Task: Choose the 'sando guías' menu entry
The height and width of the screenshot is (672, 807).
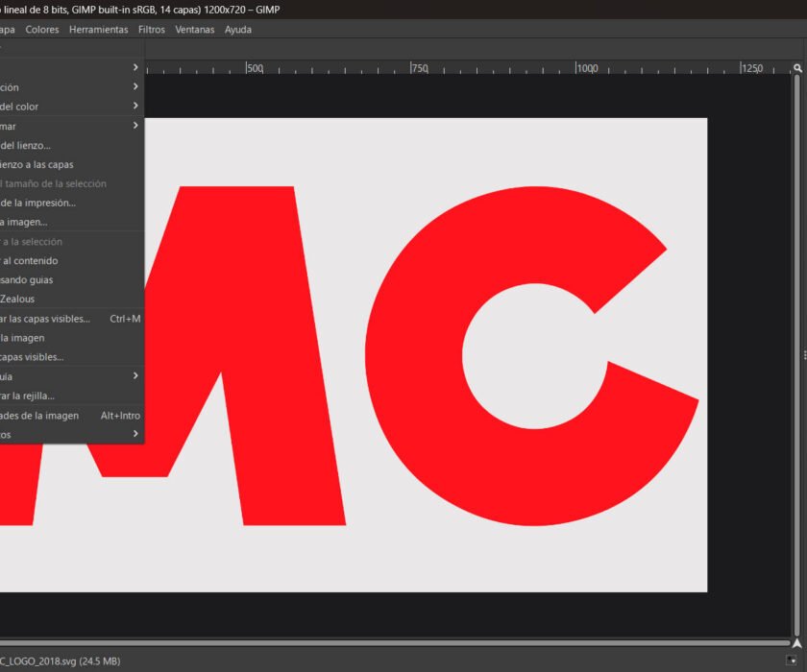Action: coord(71,279)
